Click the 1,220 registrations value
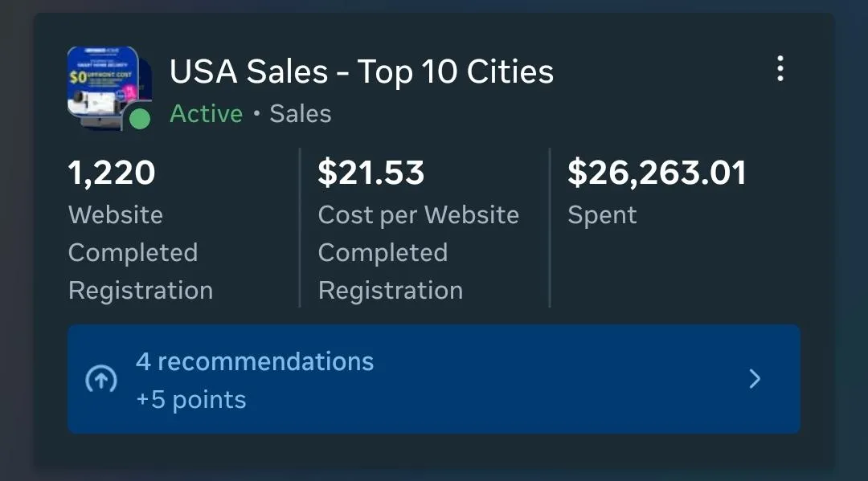 point(112,173)
